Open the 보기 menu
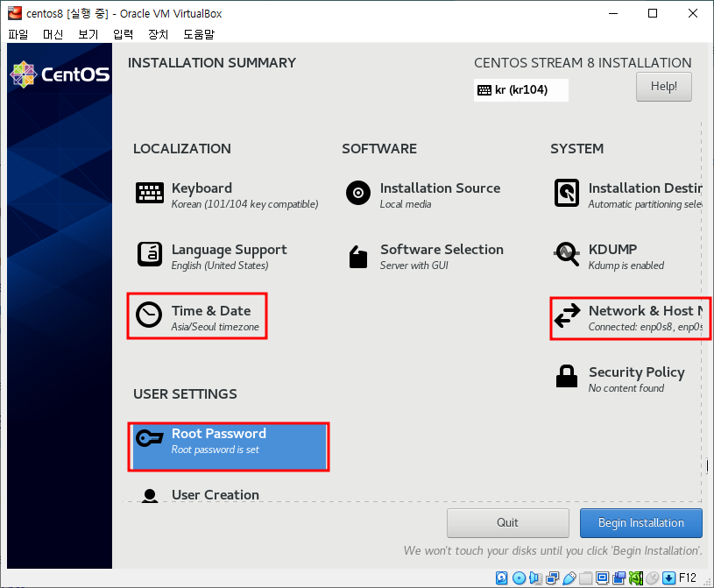714x588 pixels. tap(88, 34)
